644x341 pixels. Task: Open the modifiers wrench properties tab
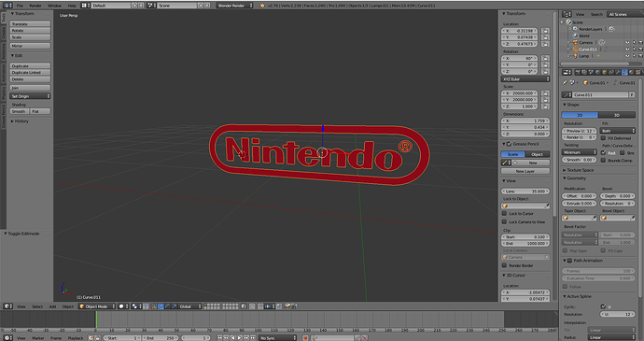pos(618,72)
